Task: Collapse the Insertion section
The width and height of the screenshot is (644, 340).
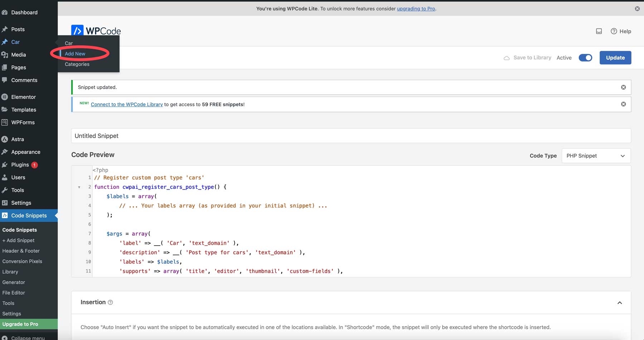Action: [x=619, y=303]
